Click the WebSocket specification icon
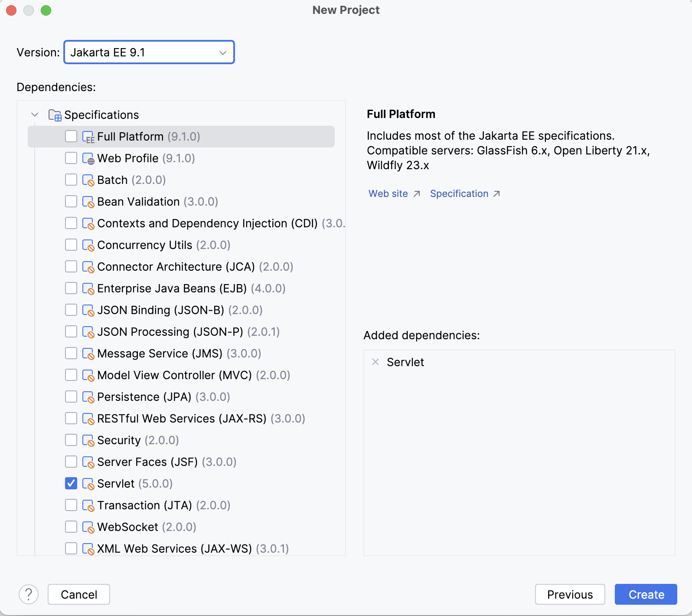Viewport: 692px width, 616px height. point(88,528)
